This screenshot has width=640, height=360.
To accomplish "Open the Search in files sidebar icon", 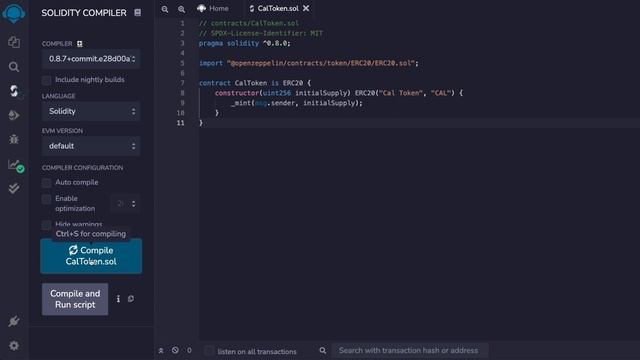I will point(14,67).
